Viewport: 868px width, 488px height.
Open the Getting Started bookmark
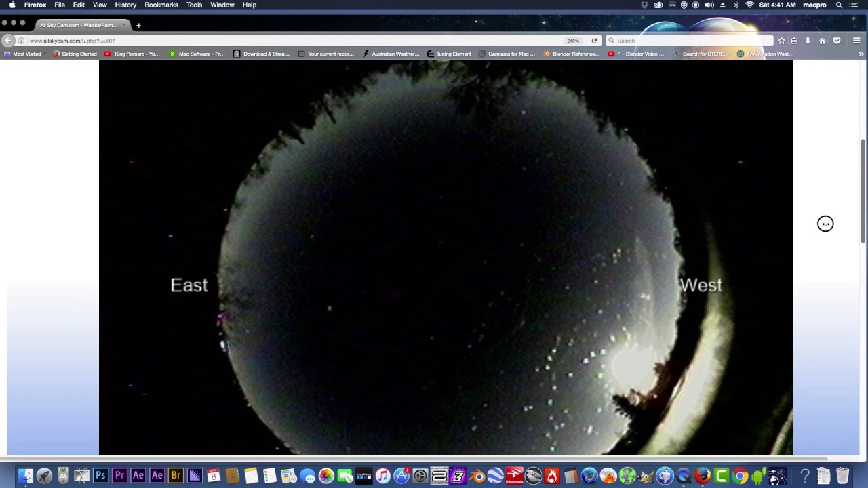pyautogui.click(x=75, y=54)
